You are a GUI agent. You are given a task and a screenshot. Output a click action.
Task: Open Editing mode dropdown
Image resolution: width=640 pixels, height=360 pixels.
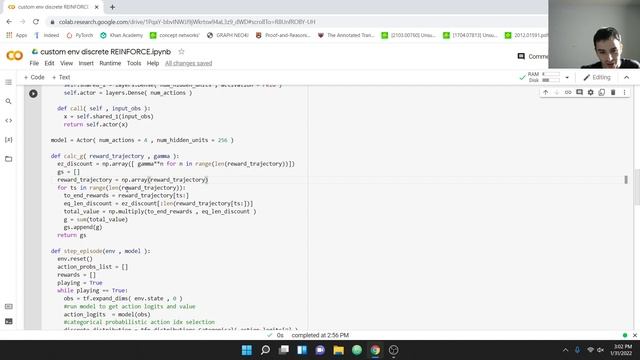597,78
